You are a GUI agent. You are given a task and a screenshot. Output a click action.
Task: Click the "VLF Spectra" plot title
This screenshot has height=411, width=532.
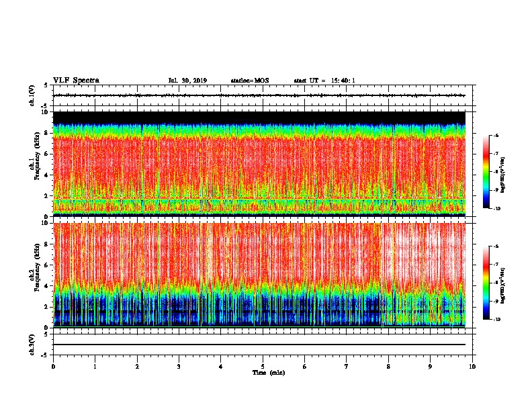click(76, 81)
